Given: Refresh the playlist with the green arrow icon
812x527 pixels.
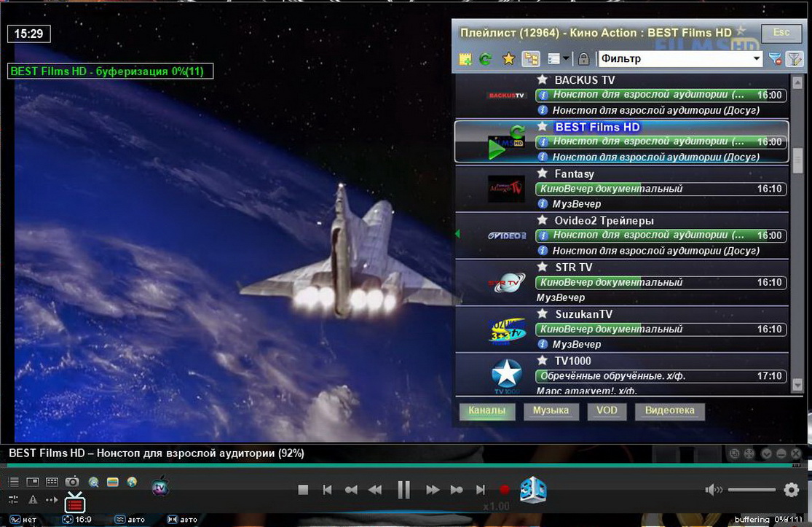Looking at the screenshot, I should (486, 59).
